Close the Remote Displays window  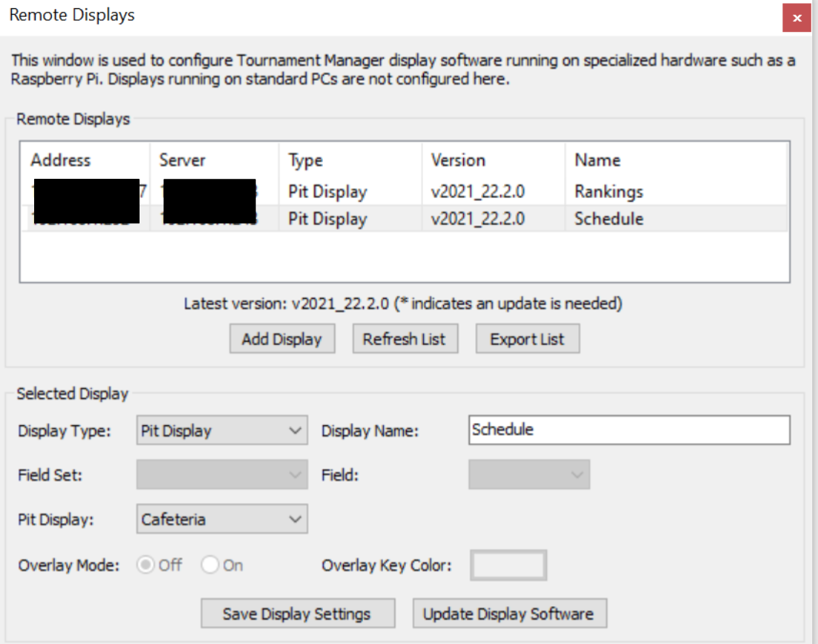[x=796, y=18]
